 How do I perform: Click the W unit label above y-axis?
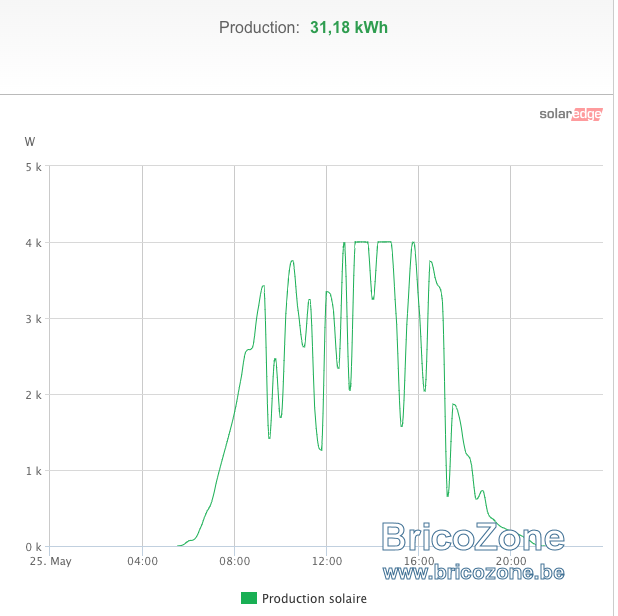[x=30, y=141]
